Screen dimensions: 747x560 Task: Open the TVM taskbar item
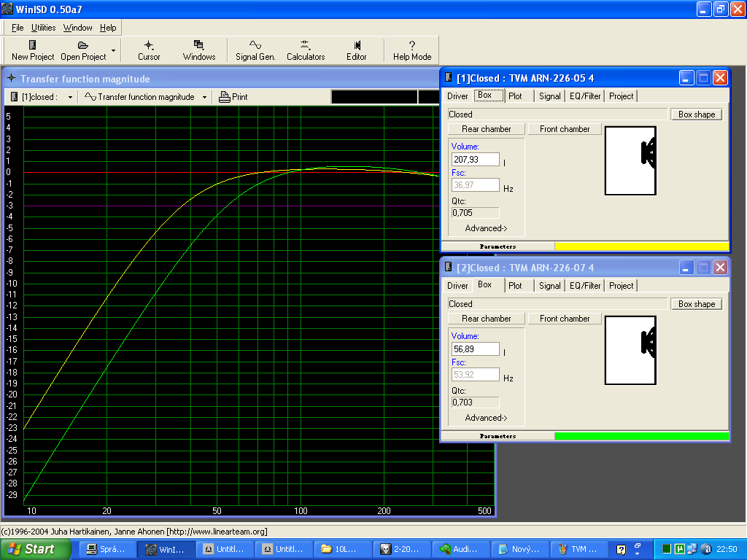[578, 549]
